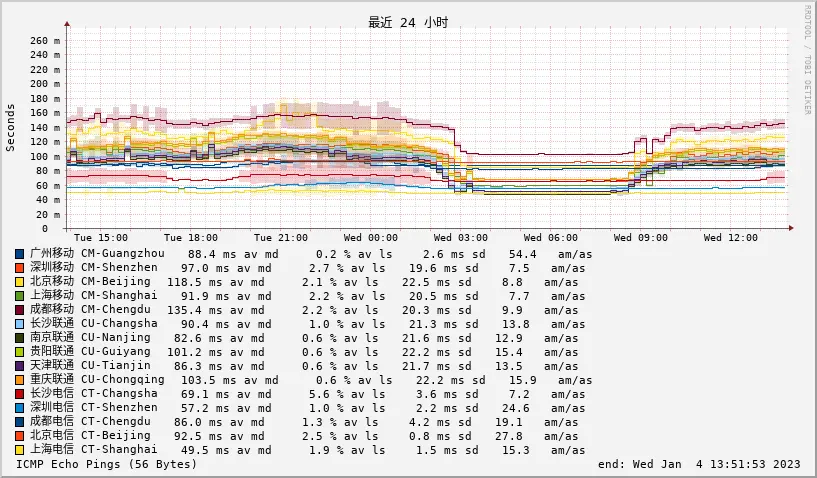Select the CU-Nanjing legend color swatch
Screen dimensions: 817x478
click(x=20, y=338)
